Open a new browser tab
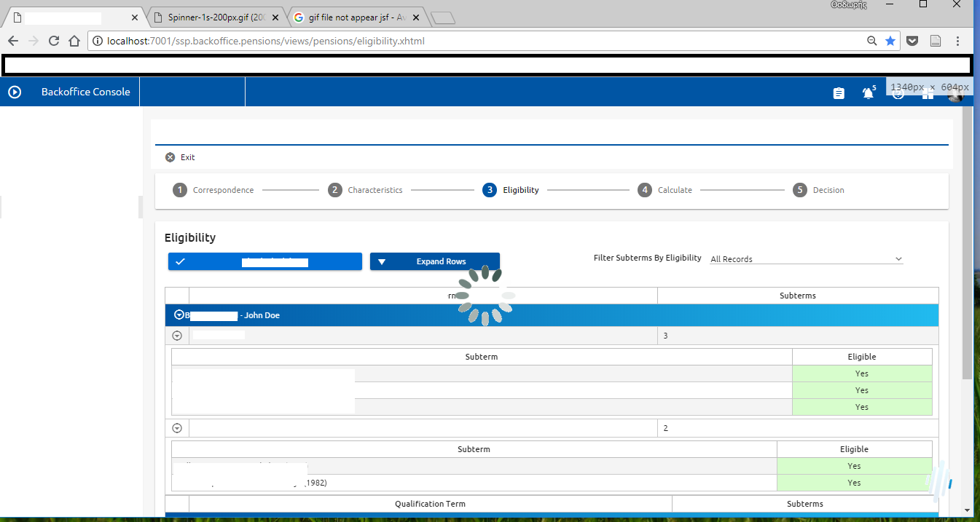Viewport: 980px width, 522px height. pyautogui.click(x=443, y=17)
